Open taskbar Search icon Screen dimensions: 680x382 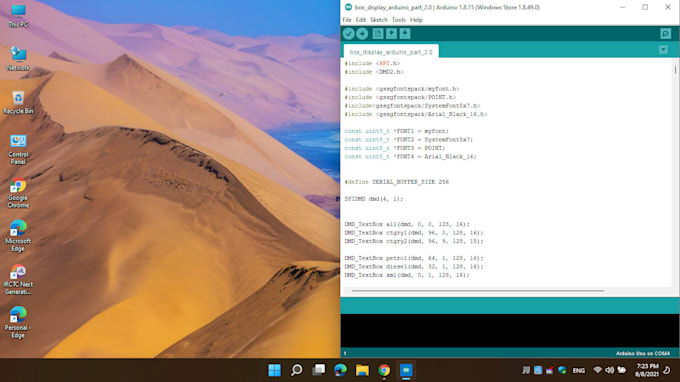297,370
